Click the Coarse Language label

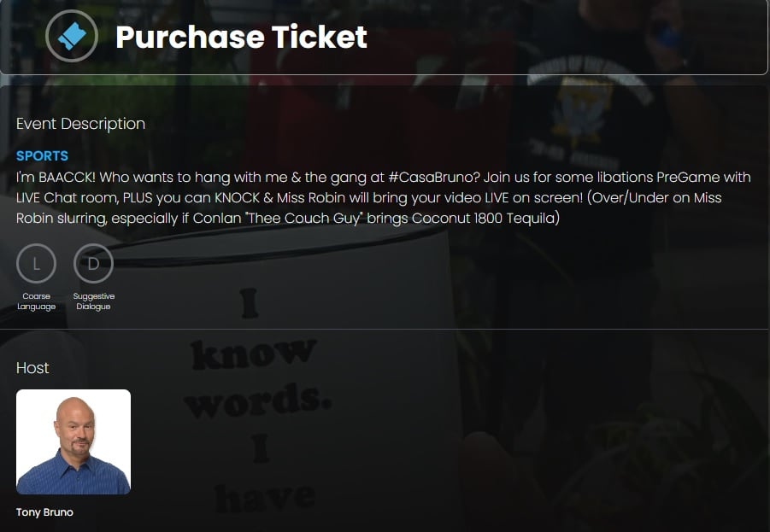pyautogui.click(x=36, y=301)
